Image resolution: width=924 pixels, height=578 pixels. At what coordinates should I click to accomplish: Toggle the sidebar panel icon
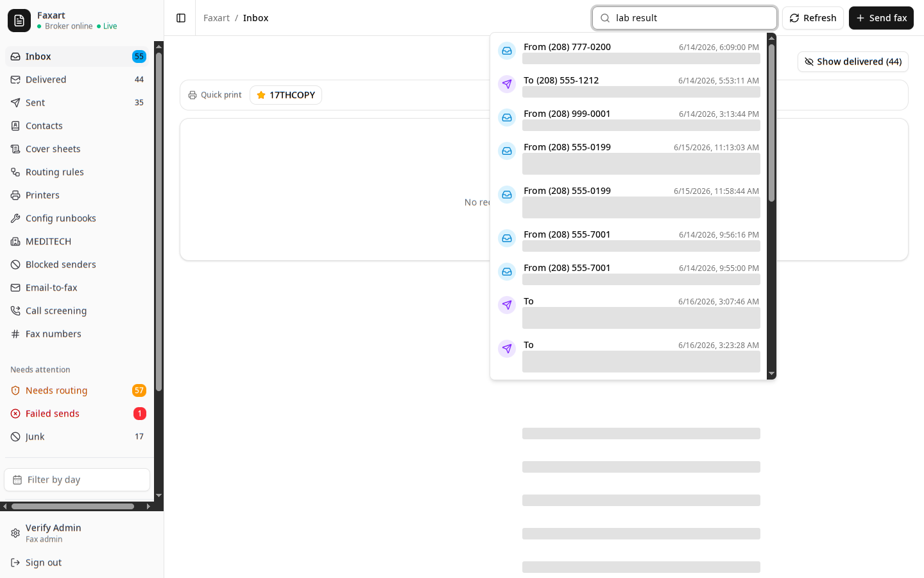[x=181, y=18]
